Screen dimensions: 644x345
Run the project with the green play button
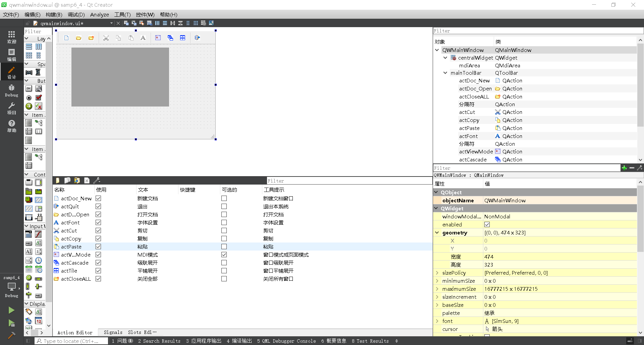click(11, 310)
